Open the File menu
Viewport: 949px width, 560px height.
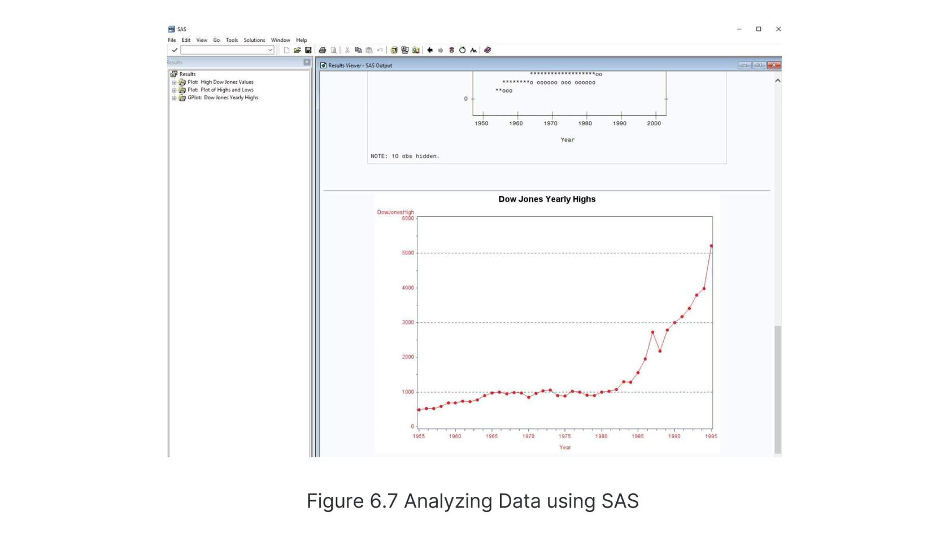tap(172, 40)
